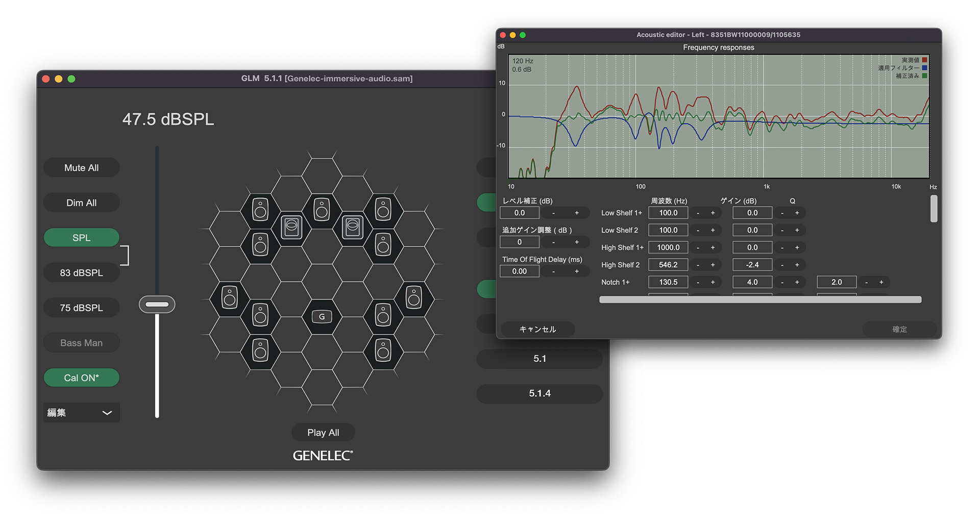Select 83 dBSPL preset level

pos(82,273)
